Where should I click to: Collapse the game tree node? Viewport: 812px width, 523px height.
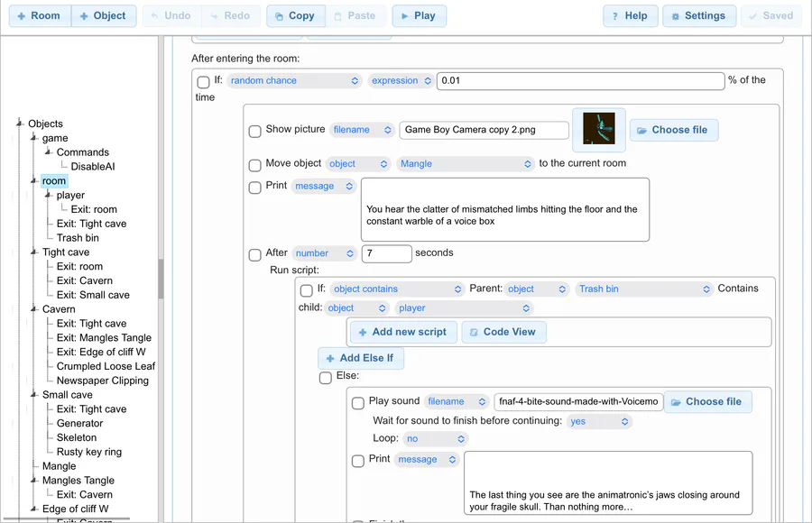(x=33, y=138)
